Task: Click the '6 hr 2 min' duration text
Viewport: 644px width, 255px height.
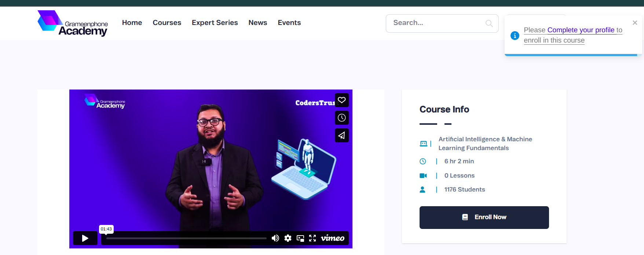Action: 459,161
